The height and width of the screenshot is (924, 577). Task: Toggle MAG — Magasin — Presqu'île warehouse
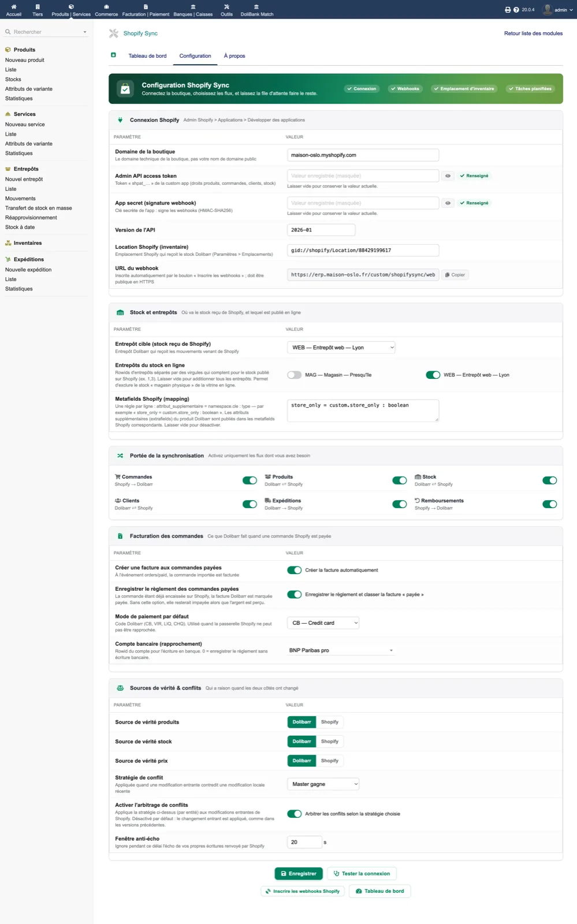[295, 375]
